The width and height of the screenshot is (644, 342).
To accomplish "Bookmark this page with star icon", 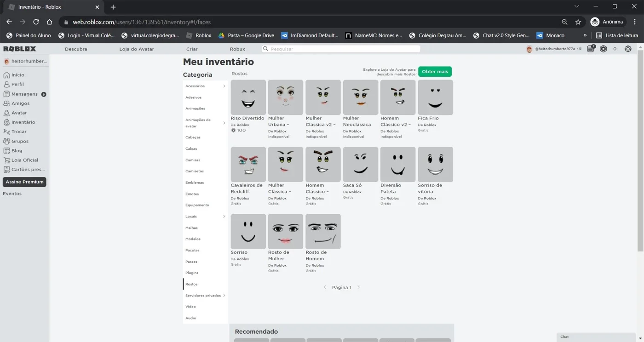I will click(578, 22).
